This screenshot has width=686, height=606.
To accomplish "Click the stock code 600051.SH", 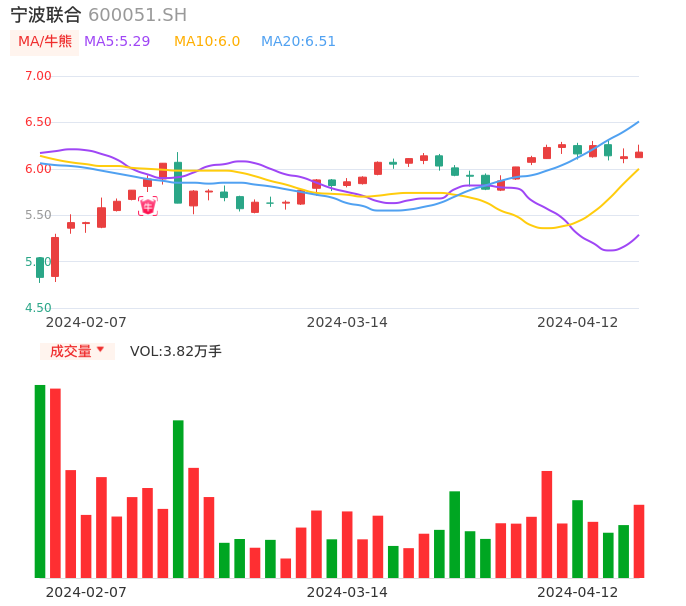I will click(137, 15).
